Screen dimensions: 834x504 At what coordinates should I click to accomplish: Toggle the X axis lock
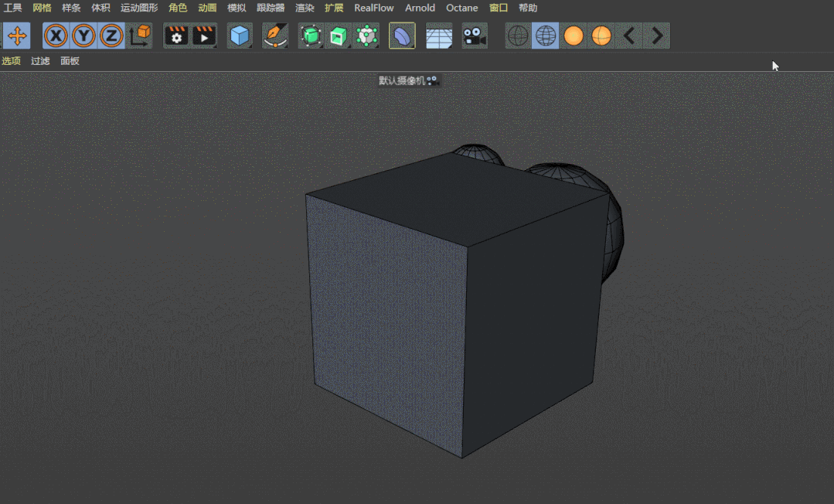pos(56,36)
